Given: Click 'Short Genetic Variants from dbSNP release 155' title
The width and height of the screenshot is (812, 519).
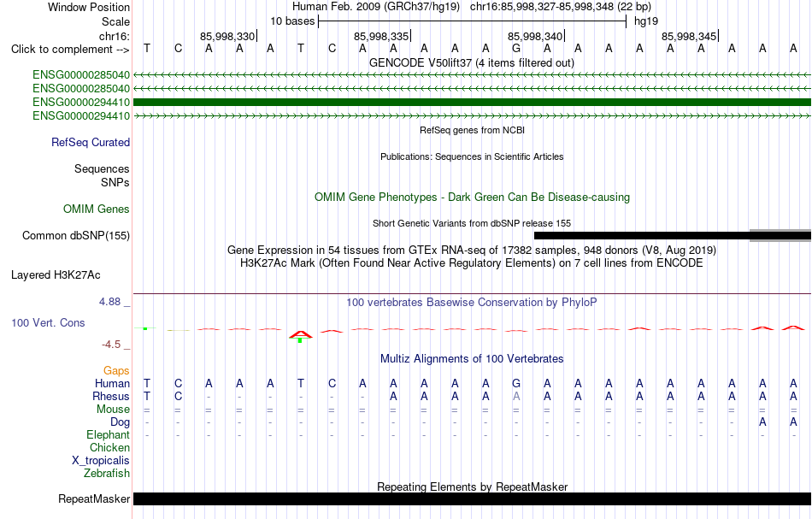Looking at the screenshot, I should pyautogui.click(x=472, y=224).
